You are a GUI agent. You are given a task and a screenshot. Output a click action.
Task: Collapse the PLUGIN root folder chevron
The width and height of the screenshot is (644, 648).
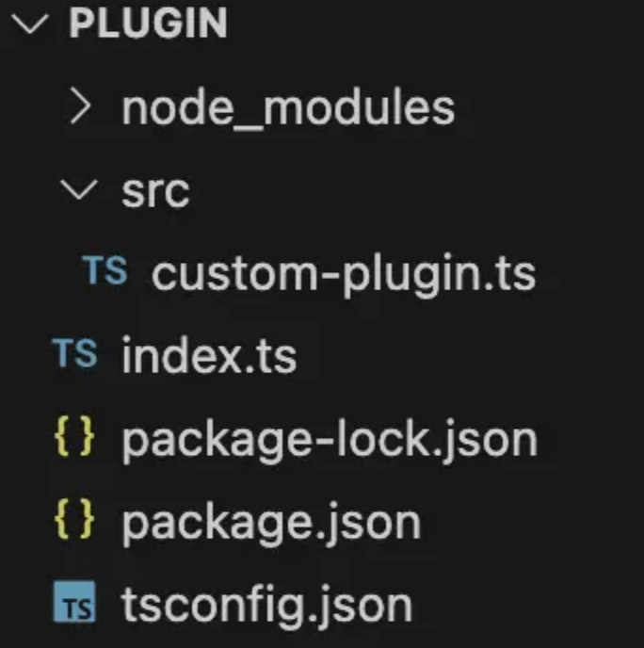coord(30,24)
